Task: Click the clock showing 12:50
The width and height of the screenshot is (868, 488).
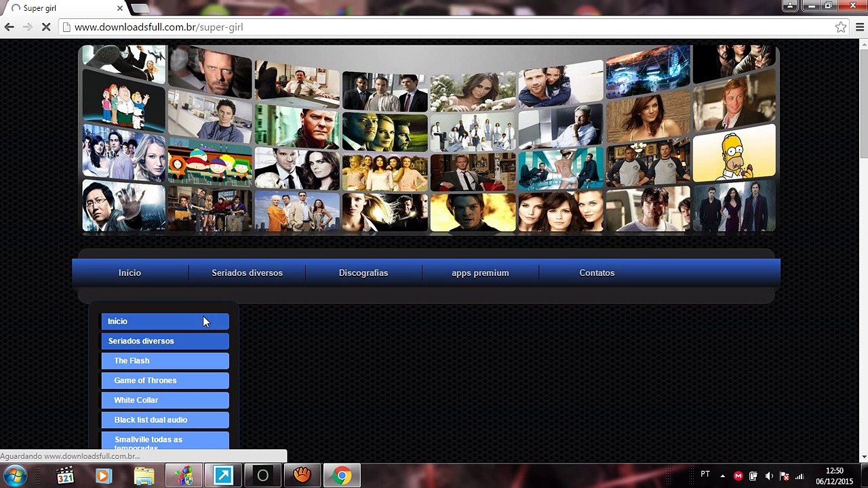Action: pos(835,476)
